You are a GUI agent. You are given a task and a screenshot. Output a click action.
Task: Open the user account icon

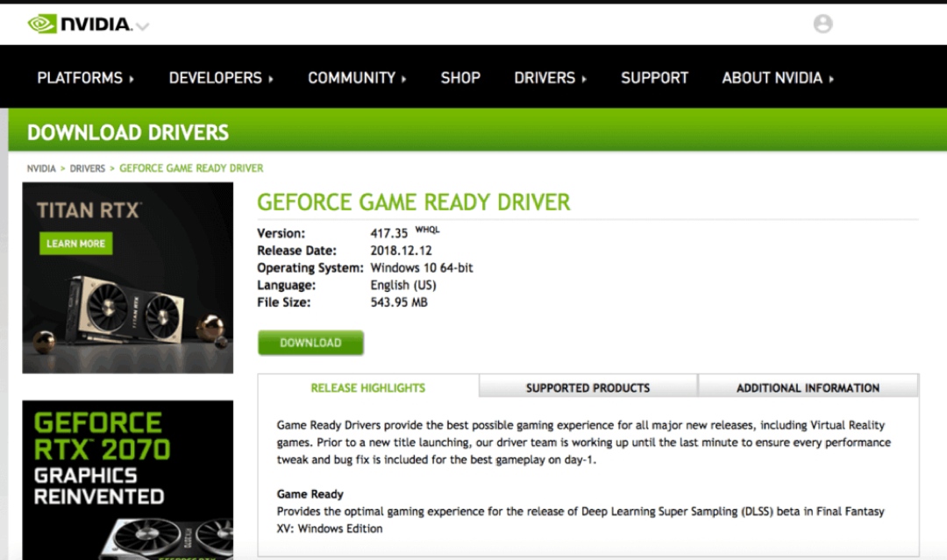(822, 24)
